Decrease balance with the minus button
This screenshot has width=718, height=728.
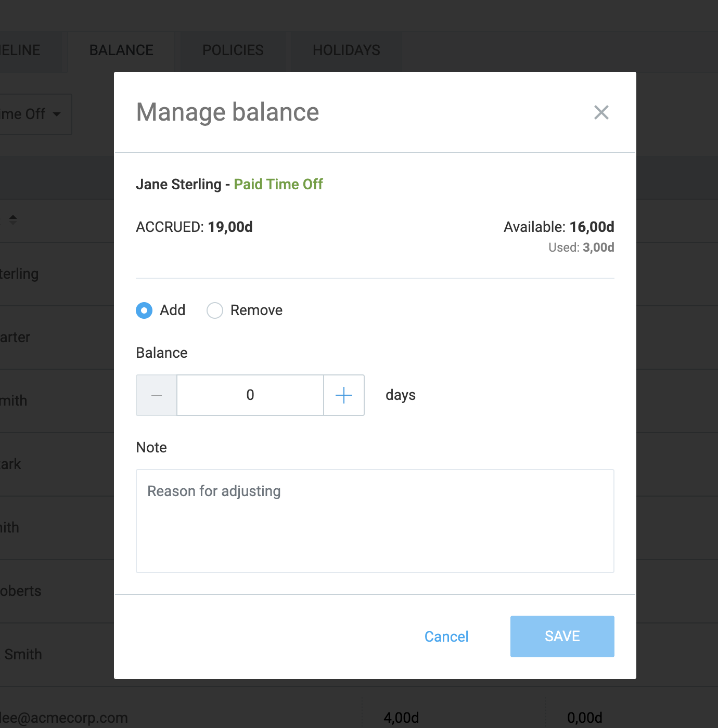point(157,395)
